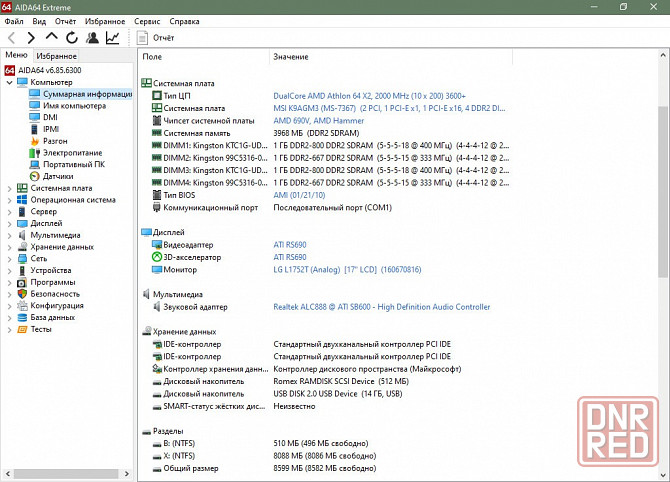Click the 3D-акселератор Xbox-style icon
Screen dimensions: 670x482
coord(157,257)
